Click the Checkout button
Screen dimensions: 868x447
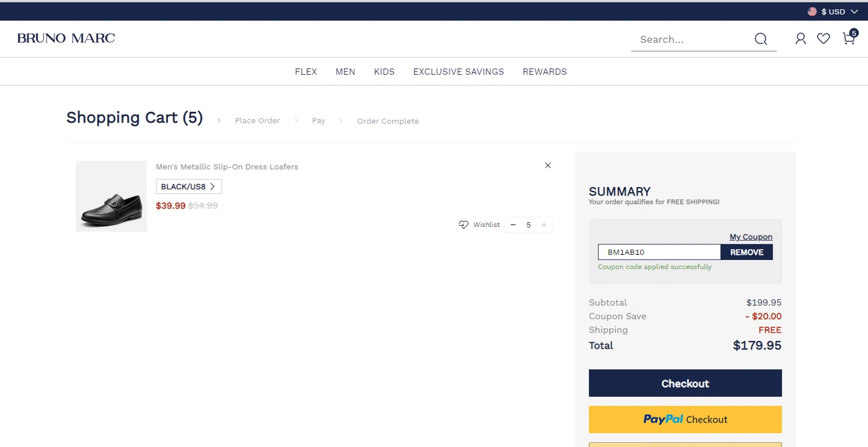tap(685, 383)
